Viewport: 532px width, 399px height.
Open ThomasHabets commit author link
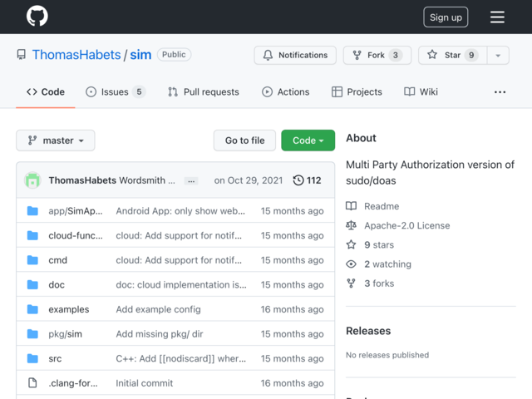coord(82,180)
